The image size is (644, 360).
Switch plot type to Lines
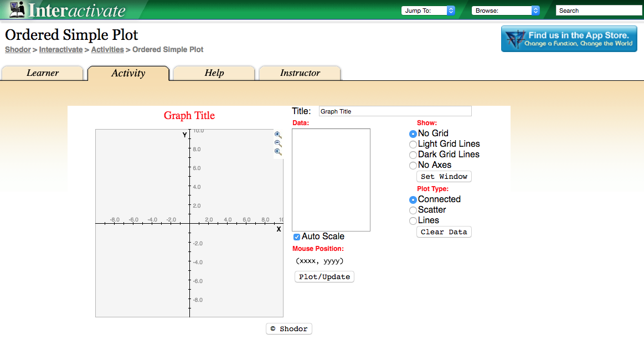click(413, 220)
